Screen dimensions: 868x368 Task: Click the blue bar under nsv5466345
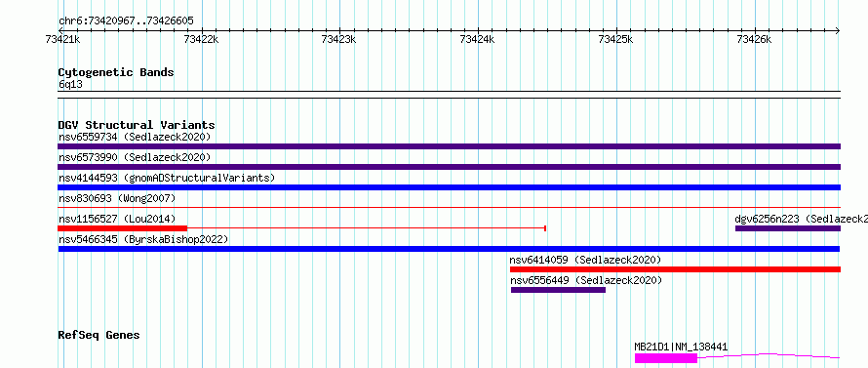[449, 249]
